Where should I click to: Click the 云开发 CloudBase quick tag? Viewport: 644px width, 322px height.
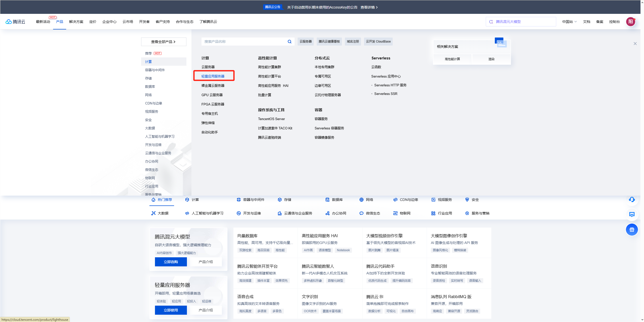tap(378, 42)
